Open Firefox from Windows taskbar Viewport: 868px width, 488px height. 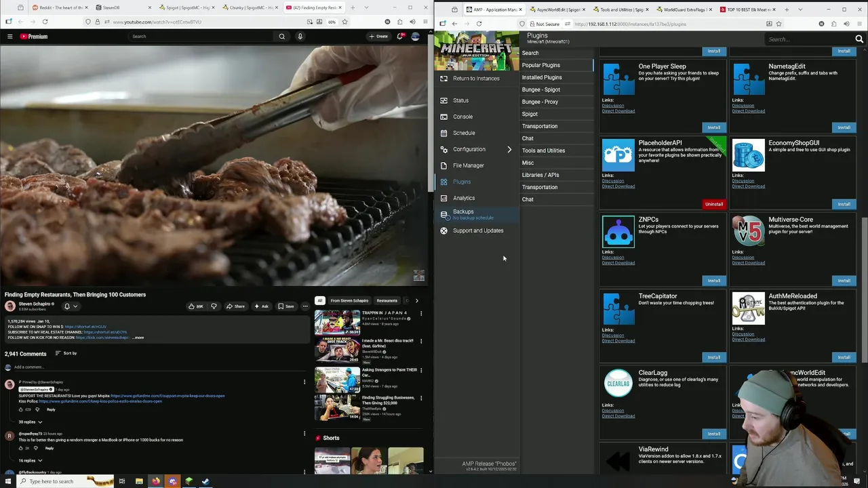[x=155, y=481]
